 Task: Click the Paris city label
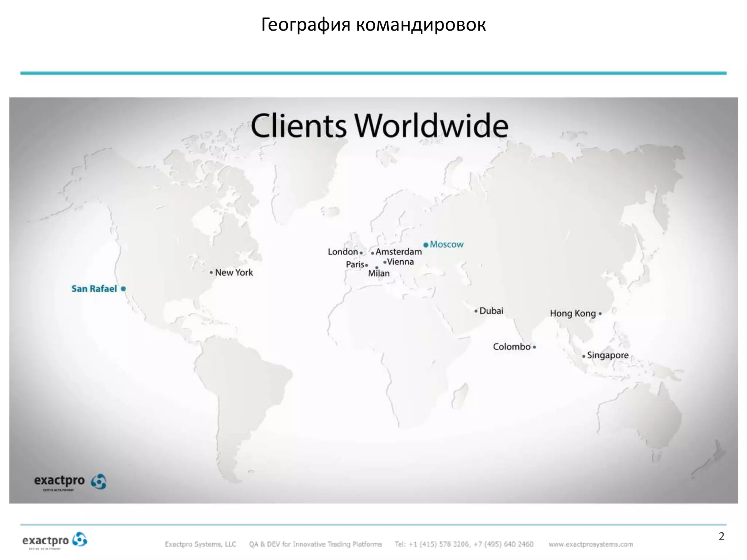tap(355, 264)
